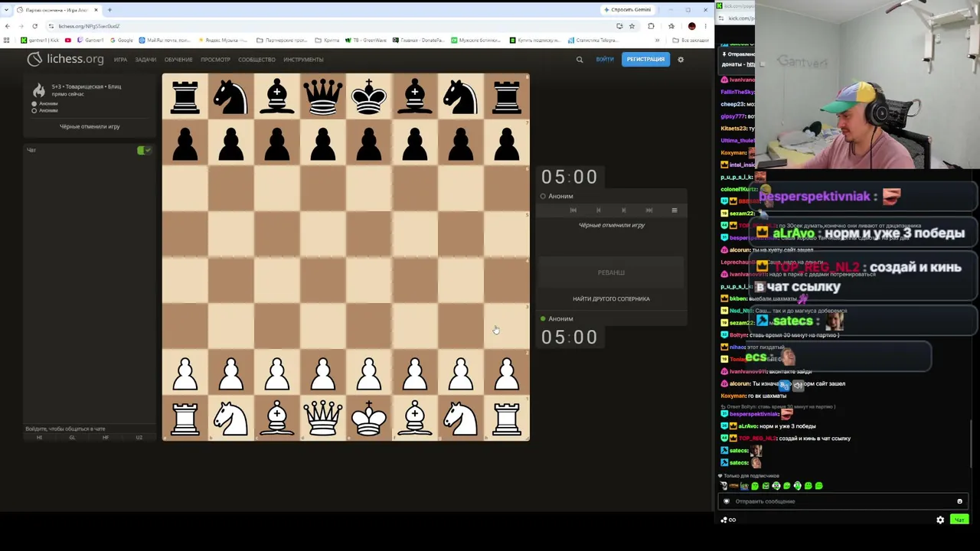
Task: Open the emote picker in chat input
Action: [x=959, y=501]
